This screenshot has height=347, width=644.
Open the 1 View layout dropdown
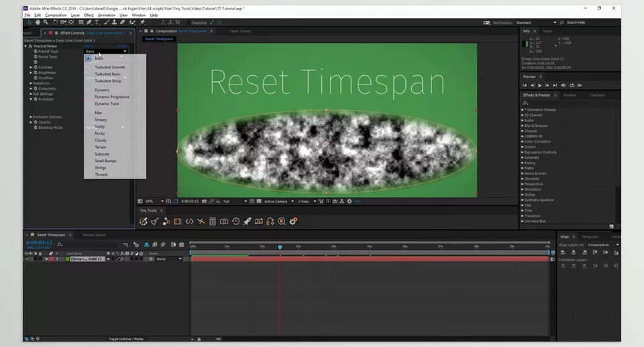pos(307,201)
